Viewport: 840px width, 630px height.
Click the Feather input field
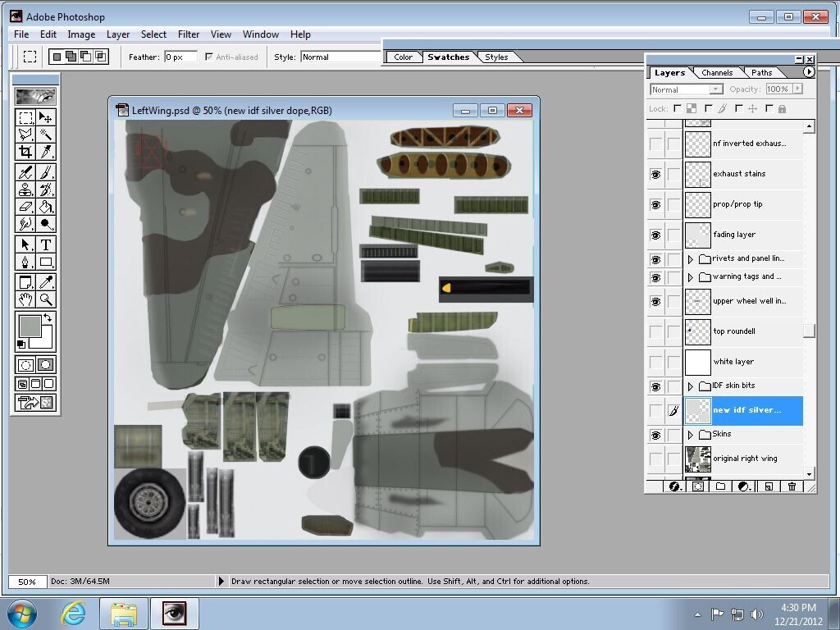point(180,57)
